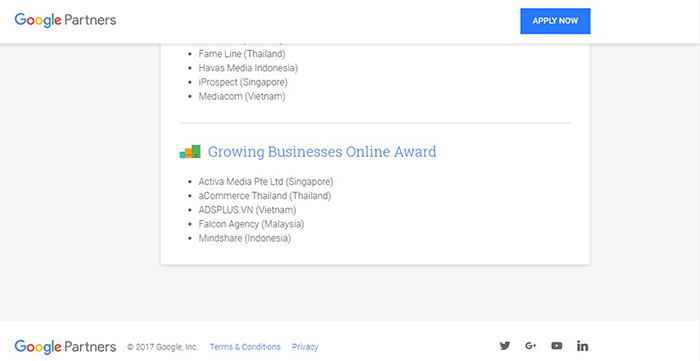This screenshot has width=700, height=361.
Task: Click Falcon Agency (Malaysia) list entry
Action: click(251, 224)
